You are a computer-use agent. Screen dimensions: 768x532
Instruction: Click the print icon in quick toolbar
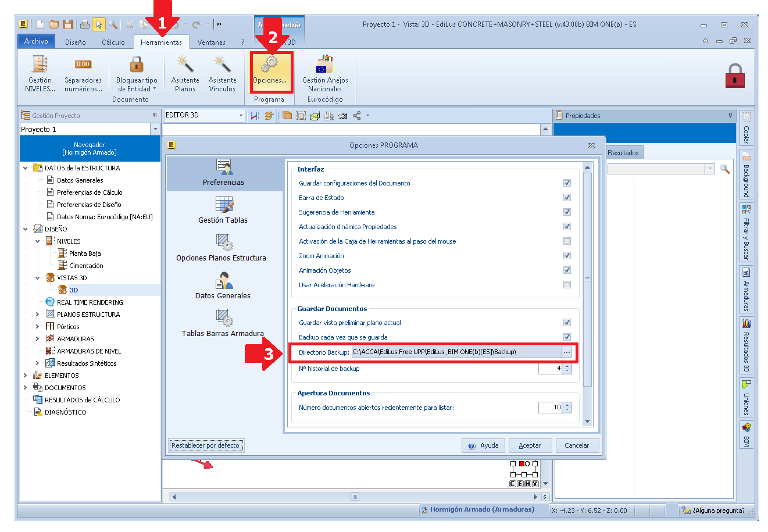click(x=85, y=24)
